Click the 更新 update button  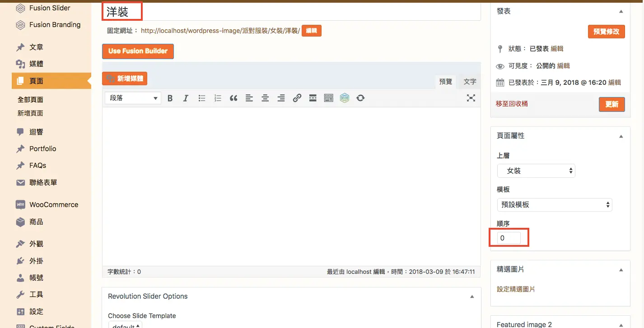point(612,104)
